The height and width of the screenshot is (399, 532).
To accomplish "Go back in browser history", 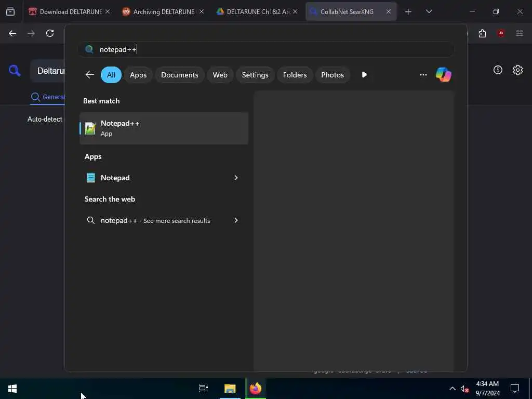I will click(x=12, y=33).
